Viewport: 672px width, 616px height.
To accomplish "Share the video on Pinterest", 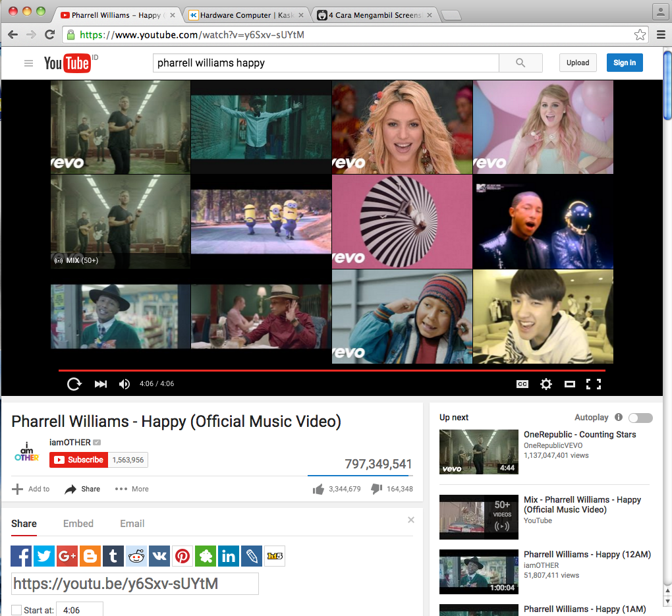I will pos(182,556).
